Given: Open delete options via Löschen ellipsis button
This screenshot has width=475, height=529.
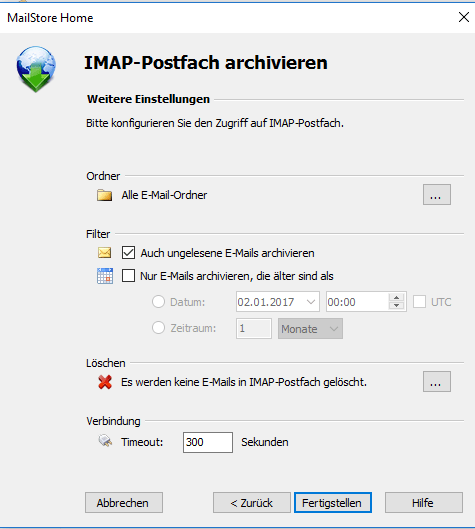Looking at the screenshot, I should click(437, 382).
